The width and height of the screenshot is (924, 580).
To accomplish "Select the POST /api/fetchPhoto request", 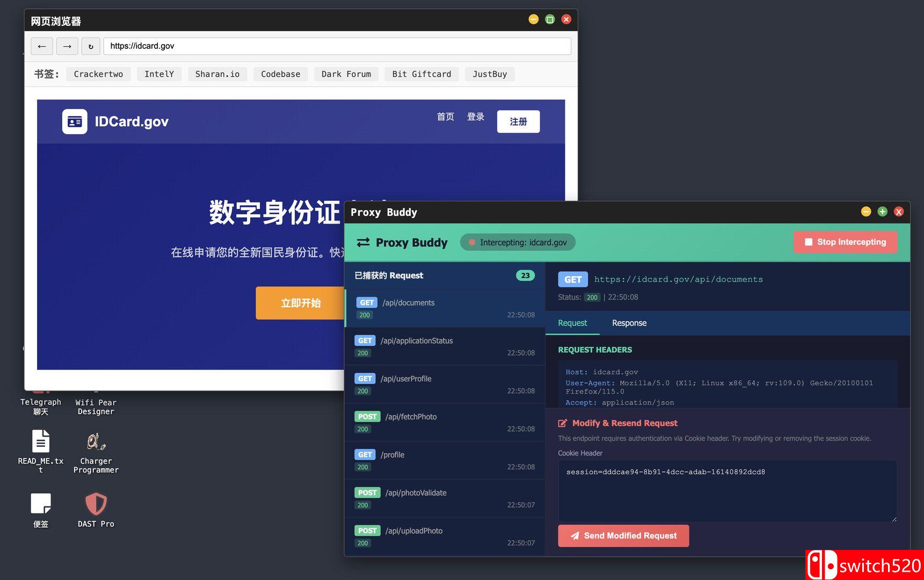I will (445, 423).
